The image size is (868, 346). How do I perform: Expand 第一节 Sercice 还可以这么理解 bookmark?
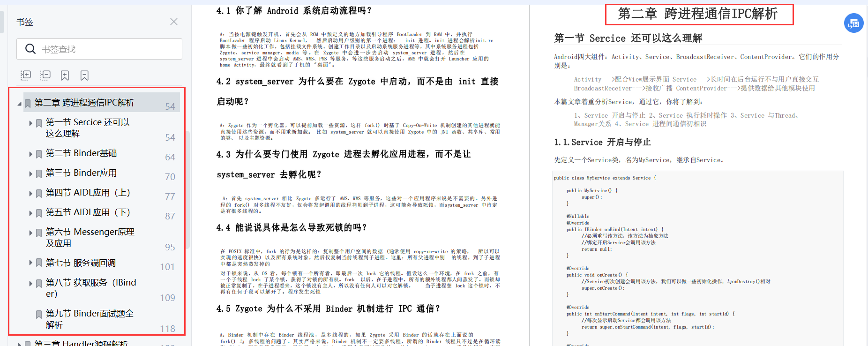(x=31, y=123)
